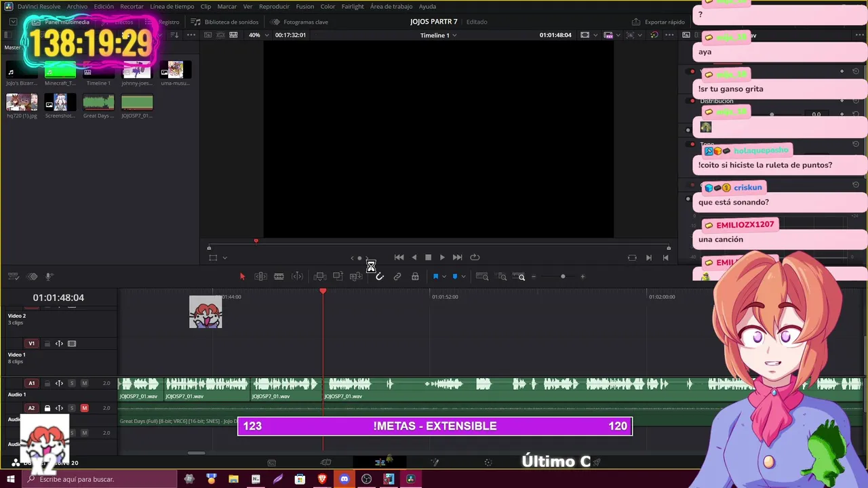
Task: Open the Ayuda menu
Action: [x=427, y=6]
